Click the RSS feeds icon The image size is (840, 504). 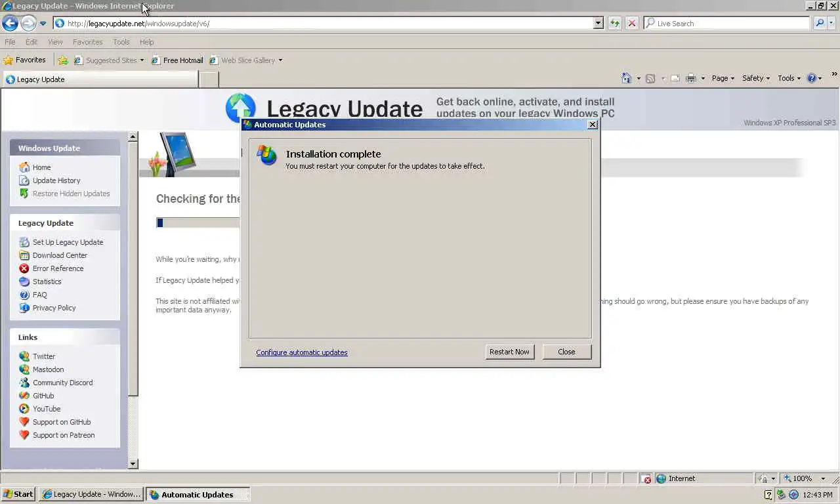point(650,78)
